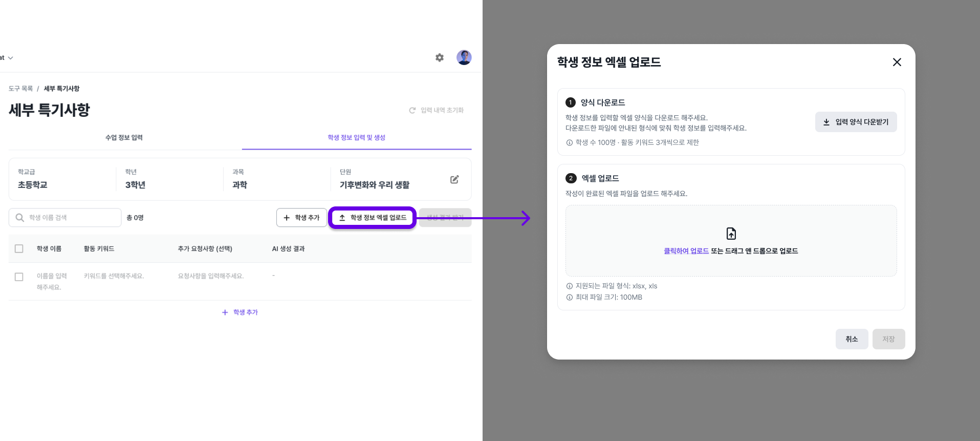The width and height of the screenshot is (980, 441).
Task: Switch to the 수업 정보 입력 tab
Action: [124, 137]
